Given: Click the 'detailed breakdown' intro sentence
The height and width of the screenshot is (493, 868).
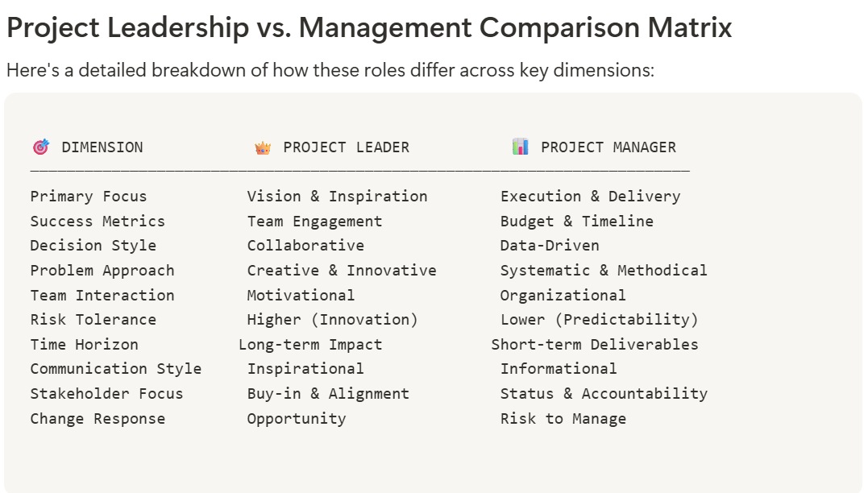Looking at the screenshot, I should pyautogui.click(x=330, y=70).
